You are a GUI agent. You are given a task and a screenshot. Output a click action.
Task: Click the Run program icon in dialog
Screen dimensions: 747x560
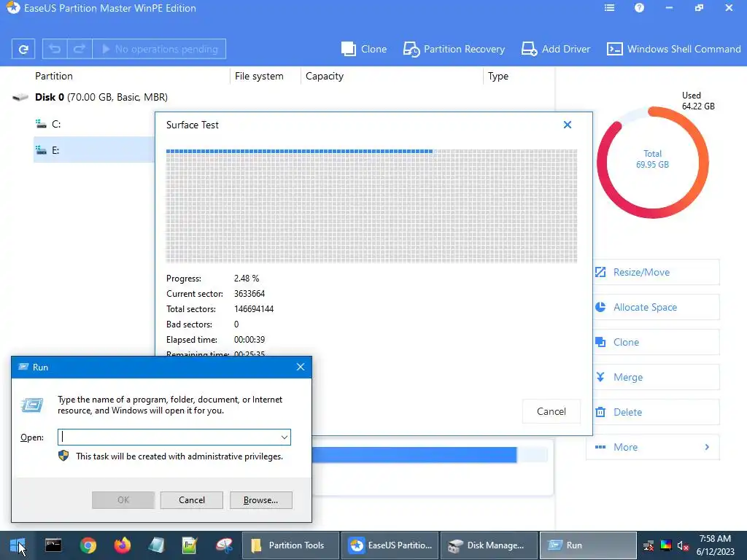click(x=32, y=405)
